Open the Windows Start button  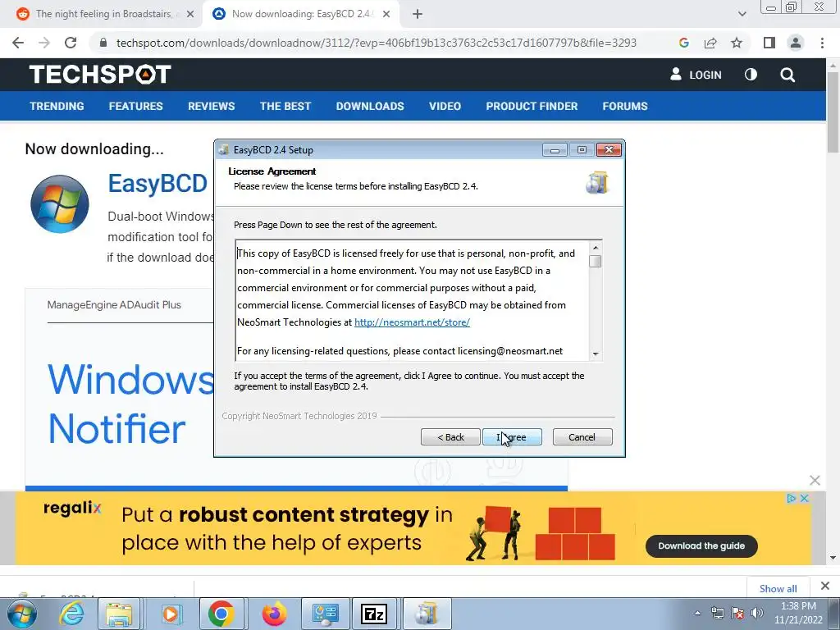click(21, 614)
